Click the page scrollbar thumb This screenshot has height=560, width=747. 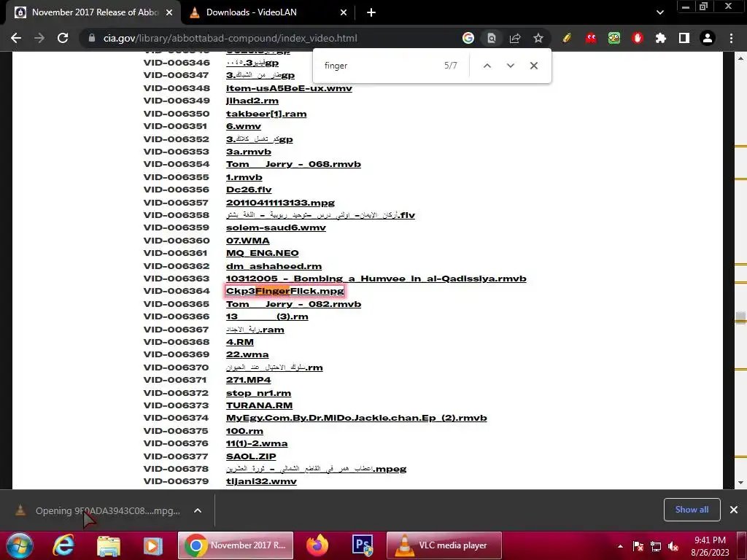tap(740, 318)
